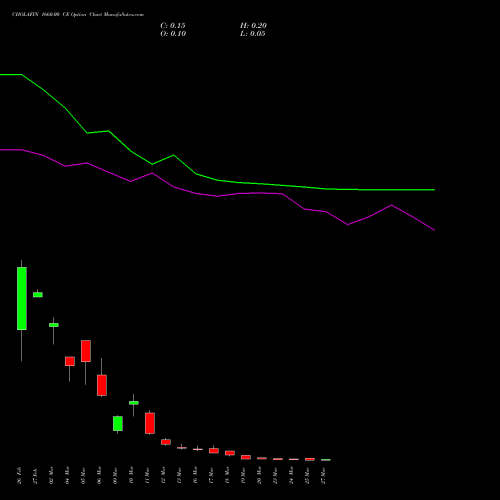The height and width of the screenshot is (500, 500).
Task: Click the red candle above 11 Mar
Action: point(150,423)
